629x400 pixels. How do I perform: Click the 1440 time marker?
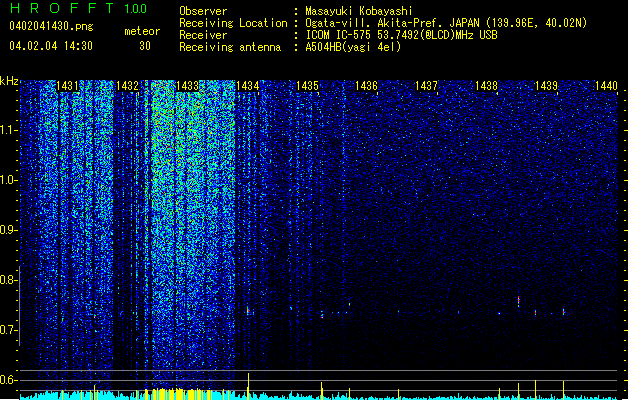(606, 86)
